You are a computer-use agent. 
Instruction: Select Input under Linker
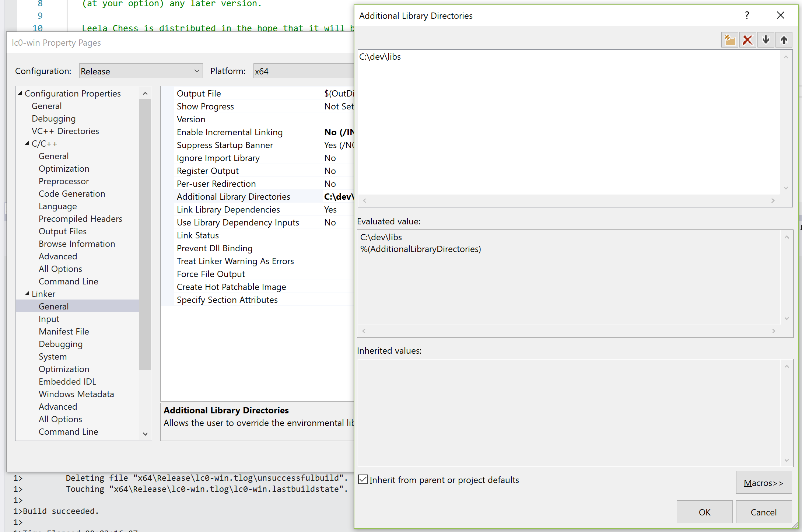click(x=49, y=319)
